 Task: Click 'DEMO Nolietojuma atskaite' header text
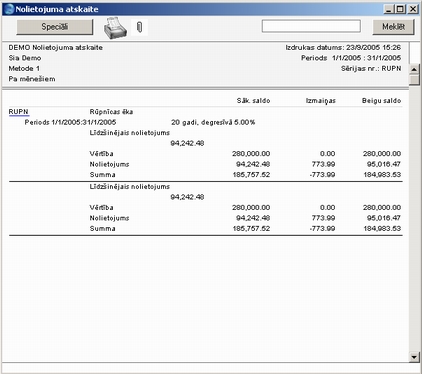56,48
